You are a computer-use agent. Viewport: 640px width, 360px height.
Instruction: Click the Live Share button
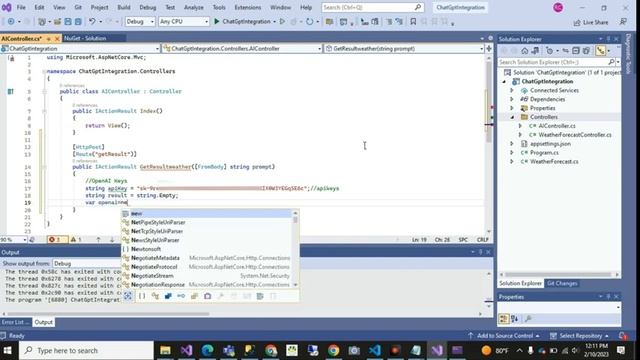click(x=591, y=22)
